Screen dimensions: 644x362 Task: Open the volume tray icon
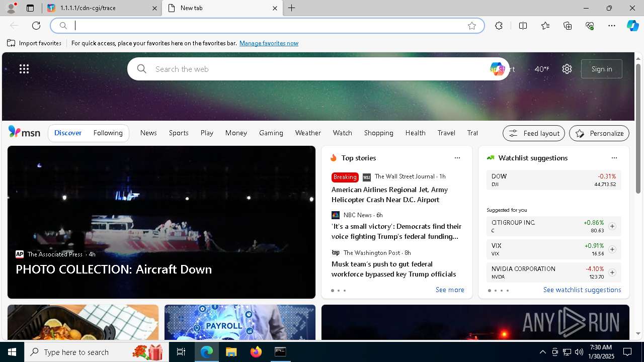(x=579, y=352)
